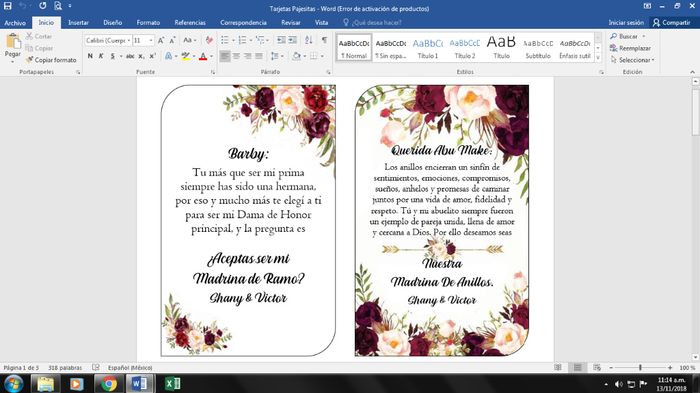
Task: Open Excel from the Windows taskbar
Action: pos(173,384)
